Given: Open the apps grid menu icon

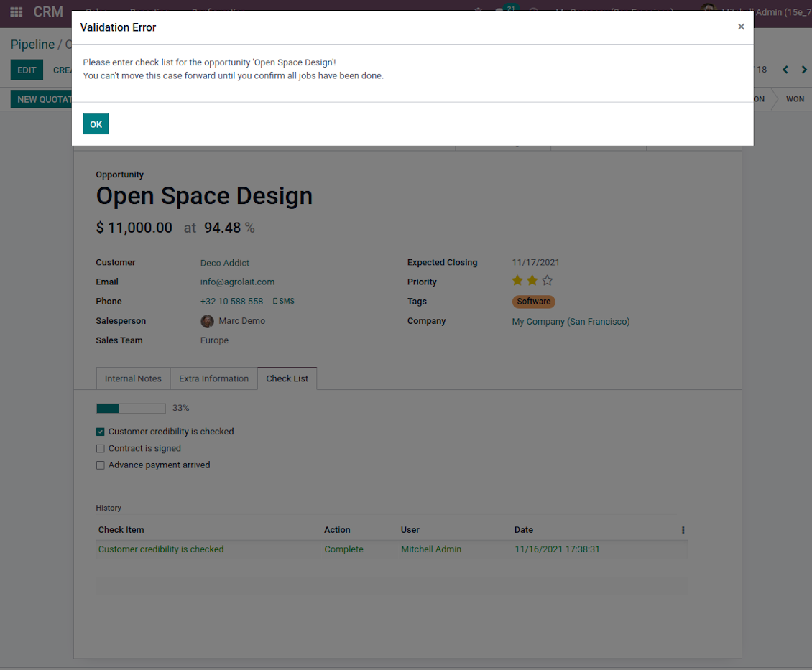Looking at the screenshot, I should [16, 12].
